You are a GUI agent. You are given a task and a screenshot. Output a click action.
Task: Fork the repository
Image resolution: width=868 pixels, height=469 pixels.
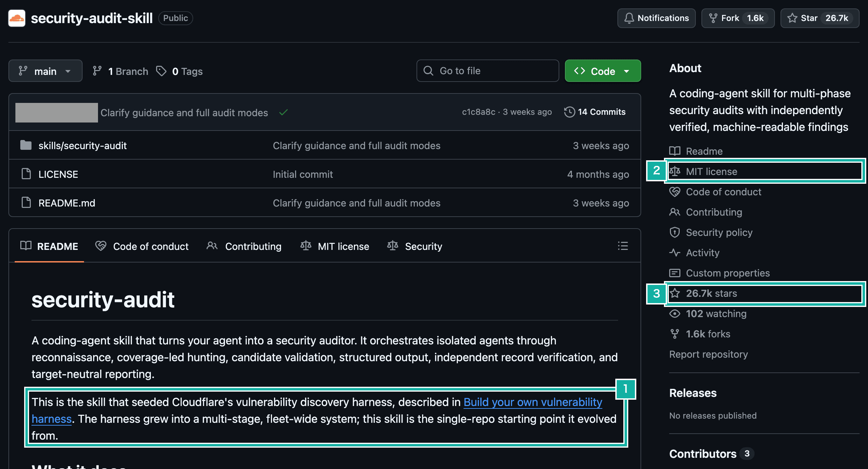(x=738, y=18)
